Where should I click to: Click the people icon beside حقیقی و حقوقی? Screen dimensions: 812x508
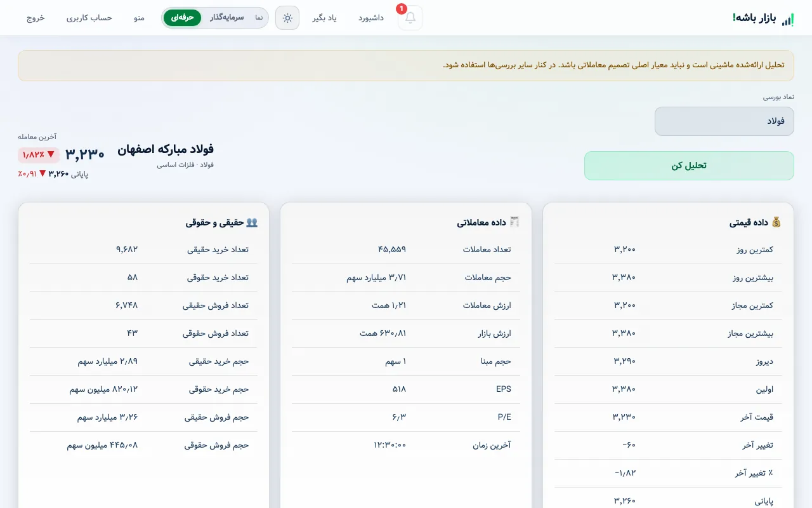[x=252, y=222]
